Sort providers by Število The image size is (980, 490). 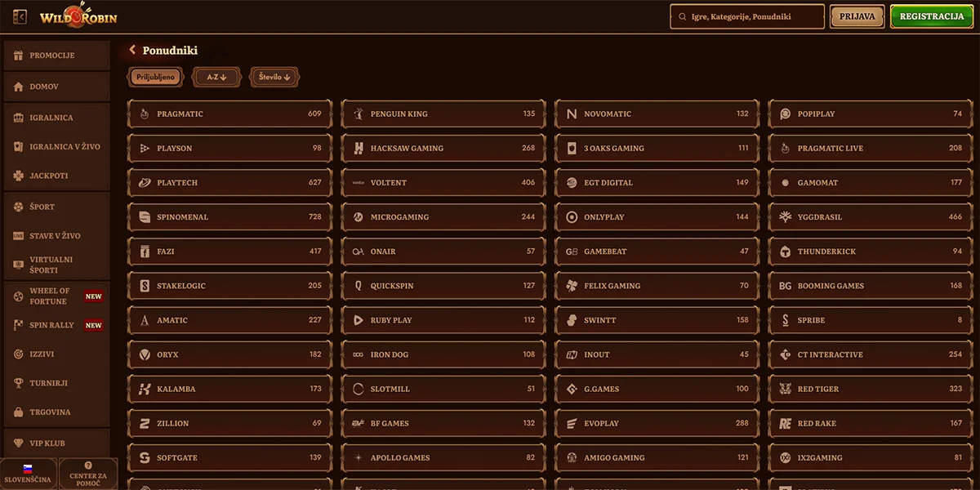[x=274, y=78]
